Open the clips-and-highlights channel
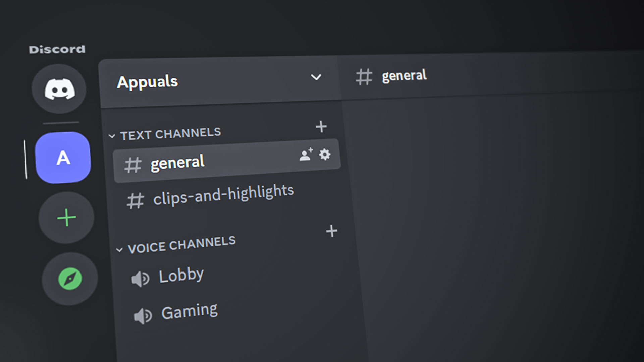Viewport: 644px width, 362px height. point(223,196)
